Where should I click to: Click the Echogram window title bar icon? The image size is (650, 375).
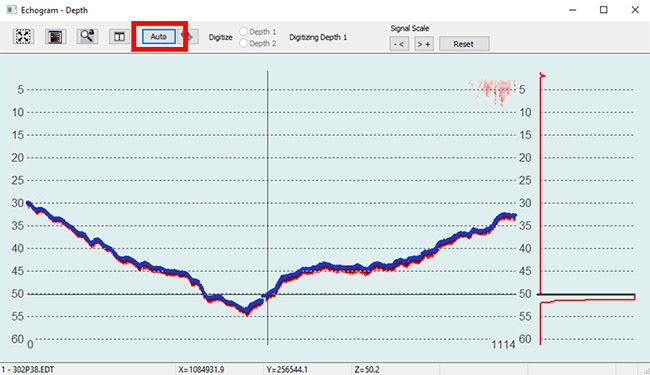(x=12, y=10)
